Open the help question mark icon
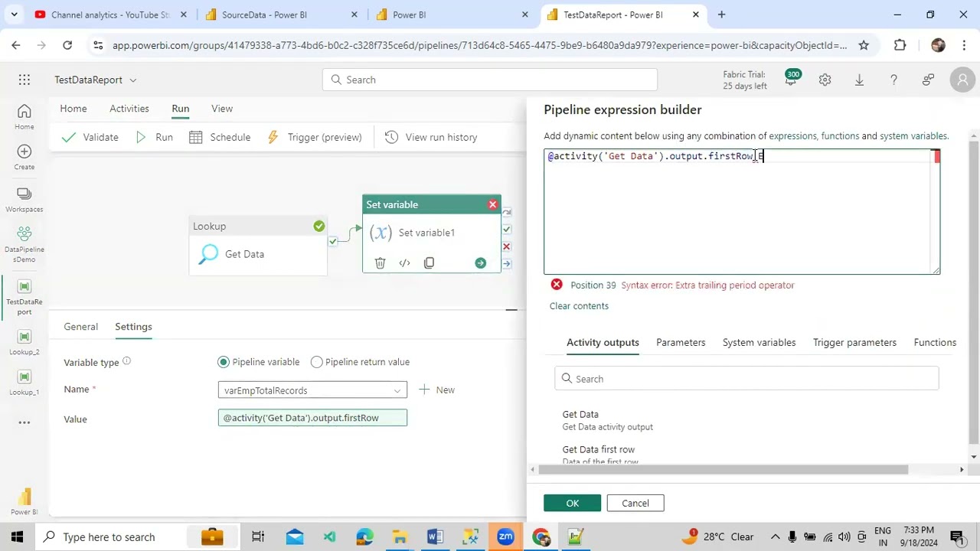Image resolution: width=980 pixels, height=551 pixels. (893, 80)
